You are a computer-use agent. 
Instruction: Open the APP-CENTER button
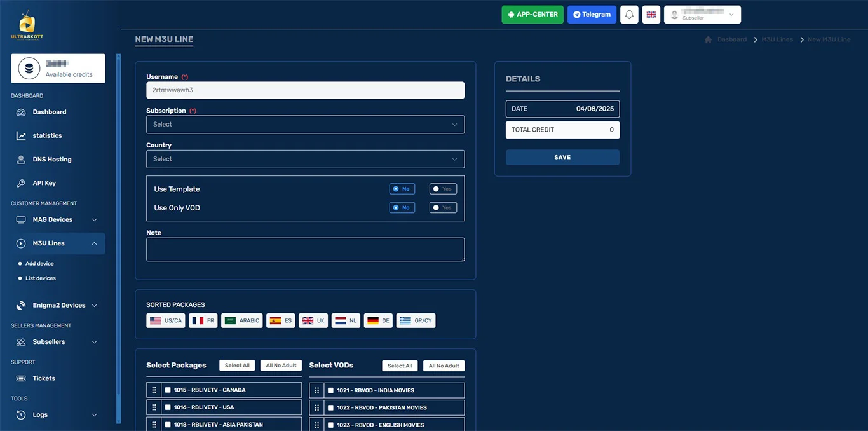[532, 15]
